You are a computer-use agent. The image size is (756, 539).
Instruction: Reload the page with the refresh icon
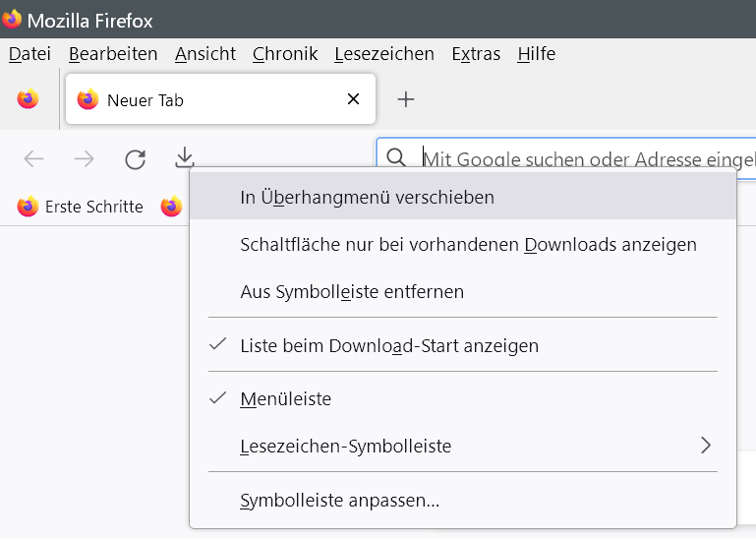[135, 158]
